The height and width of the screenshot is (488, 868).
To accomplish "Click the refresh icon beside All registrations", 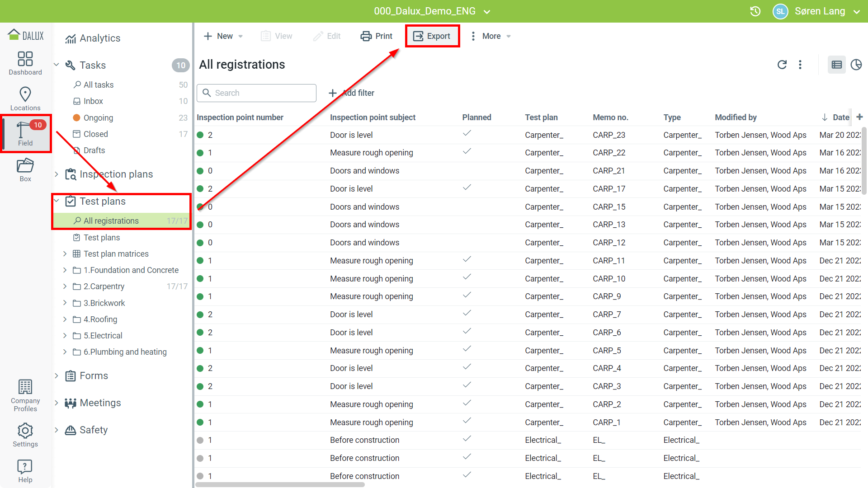I will pos(782,65).
